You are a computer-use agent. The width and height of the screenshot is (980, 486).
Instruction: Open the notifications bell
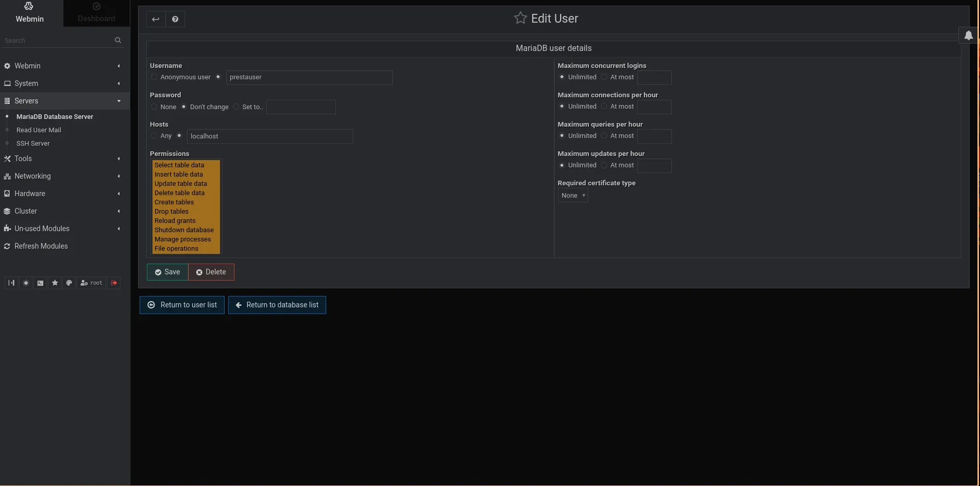(x=969, y=36)
